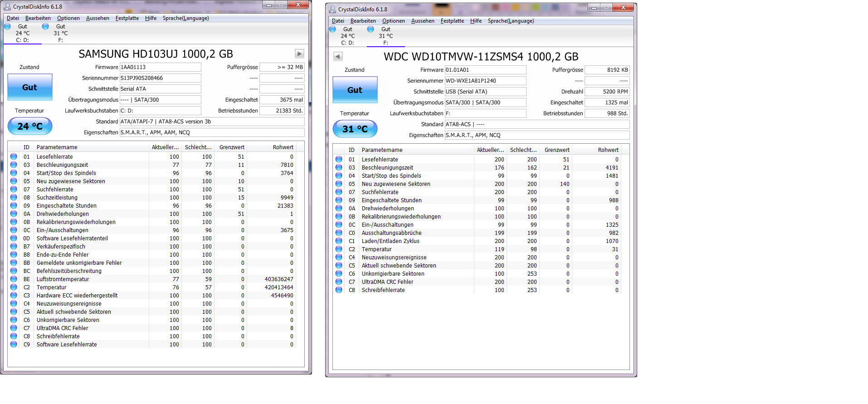
Task: Click the CrystalDiskInfo title icon in left window
Action: (8, 6)
